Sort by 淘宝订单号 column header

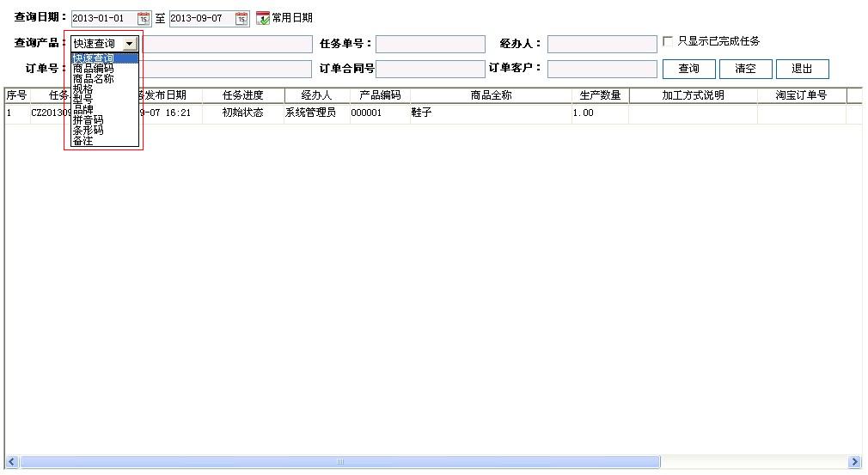click(802, 95)
